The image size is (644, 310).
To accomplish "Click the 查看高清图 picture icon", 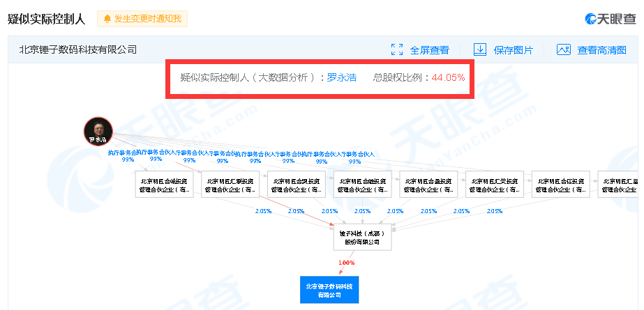I will point(564,49).
